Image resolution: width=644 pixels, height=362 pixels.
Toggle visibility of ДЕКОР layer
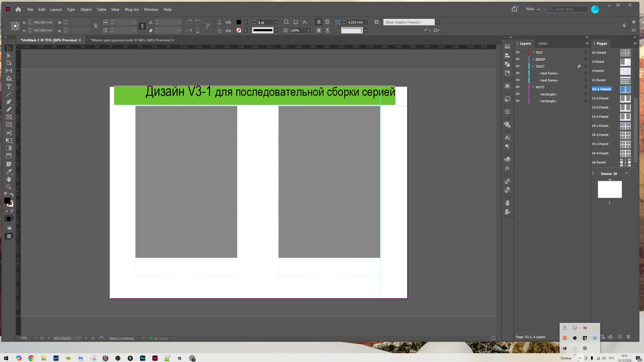[x=517, y=59]
